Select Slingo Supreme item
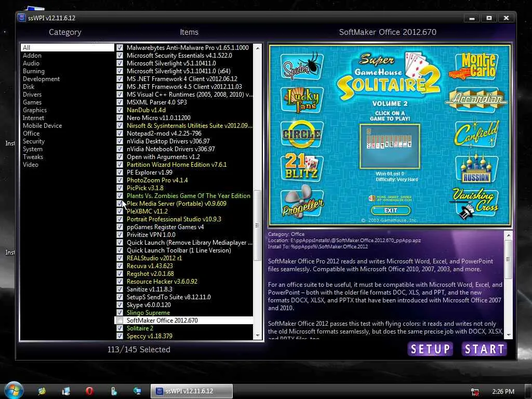Screen dimensions: 532x399 (x=148, y=312)
